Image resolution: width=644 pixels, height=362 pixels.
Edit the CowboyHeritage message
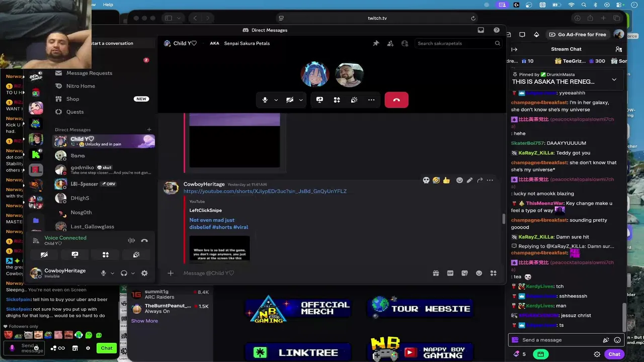pos(469,180)
